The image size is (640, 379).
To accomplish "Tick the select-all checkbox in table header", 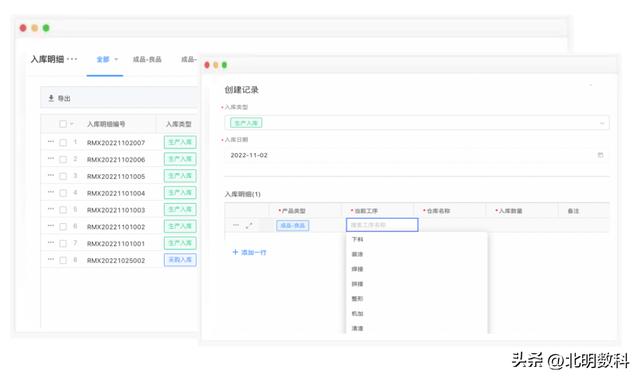I will [63, 124].
